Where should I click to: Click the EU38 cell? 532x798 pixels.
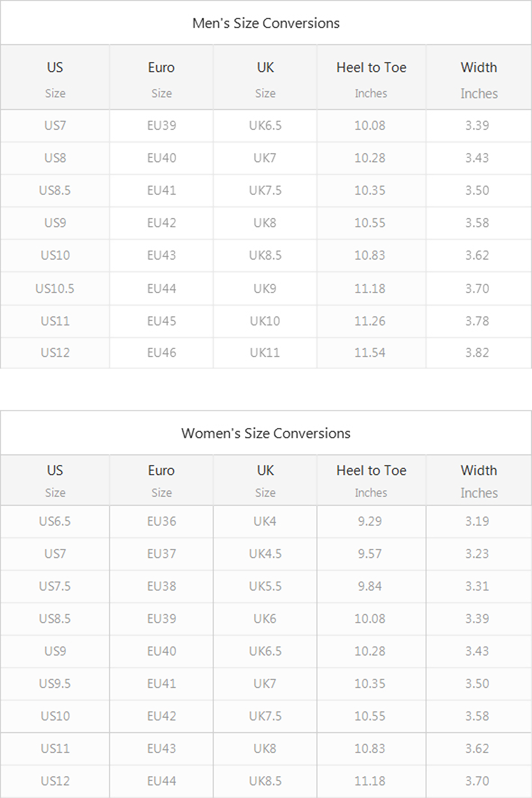point(161,586)
